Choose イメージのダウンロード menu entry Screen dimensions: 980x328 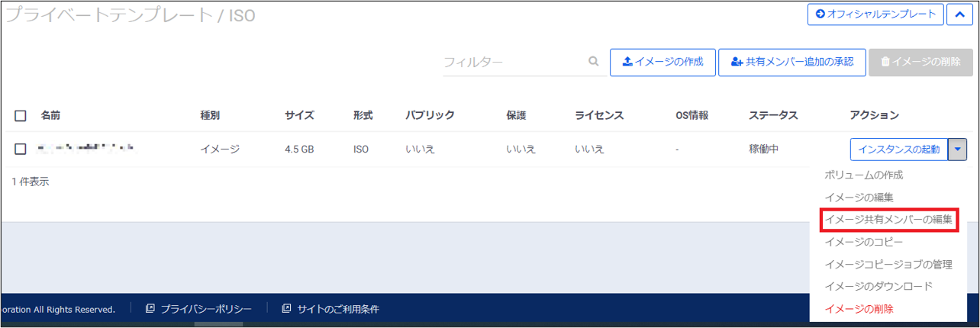click(878, 286)
